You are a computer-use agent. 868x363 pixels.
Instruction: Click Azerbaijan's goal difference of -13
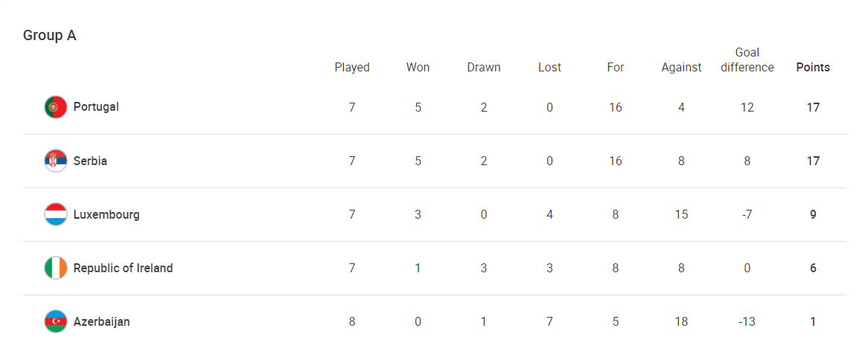point(747,321)
